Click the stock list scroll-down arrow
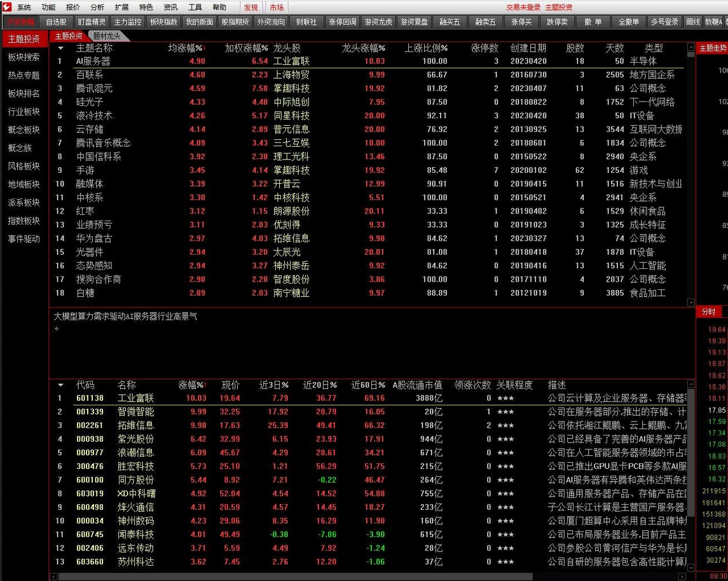Viewport: 728px width, 581px height. click(690, 568)
